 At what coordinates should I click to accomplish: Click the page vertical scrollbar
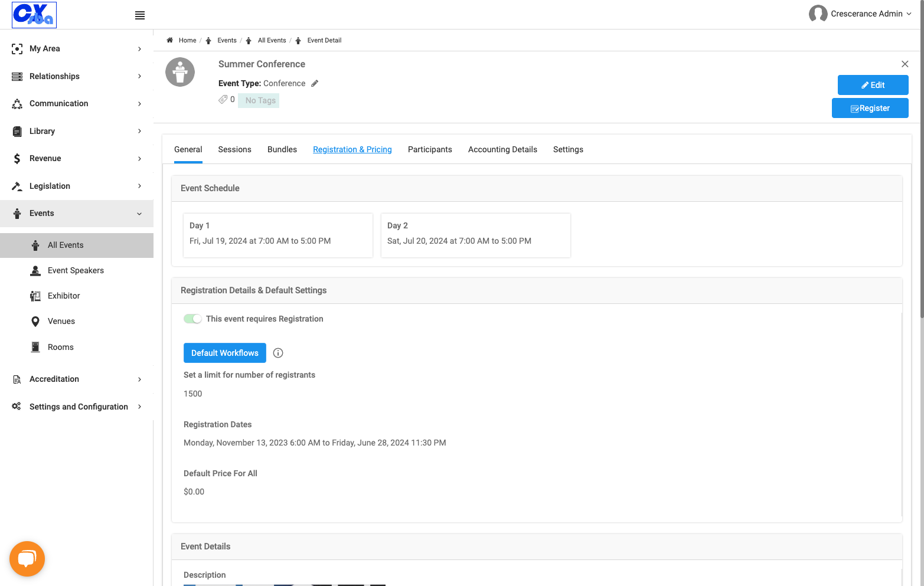coord(922,159)
